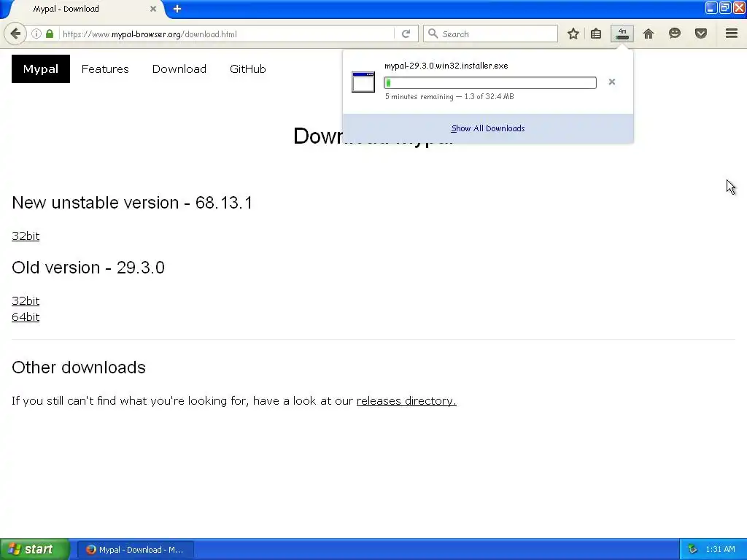Click the 'Other downloads' heading

[79, 367]
